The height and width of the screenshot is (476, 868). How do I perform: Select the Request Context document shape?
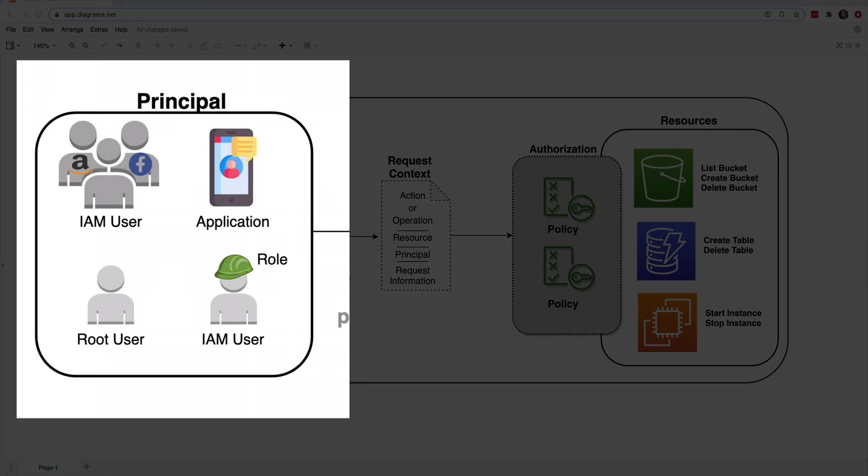coord(416,236)
